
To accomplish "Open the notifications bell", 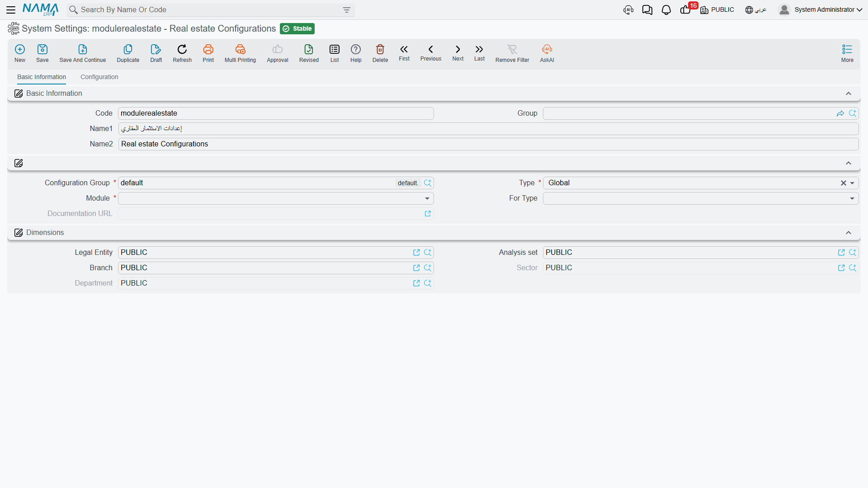I will point(666,10).
